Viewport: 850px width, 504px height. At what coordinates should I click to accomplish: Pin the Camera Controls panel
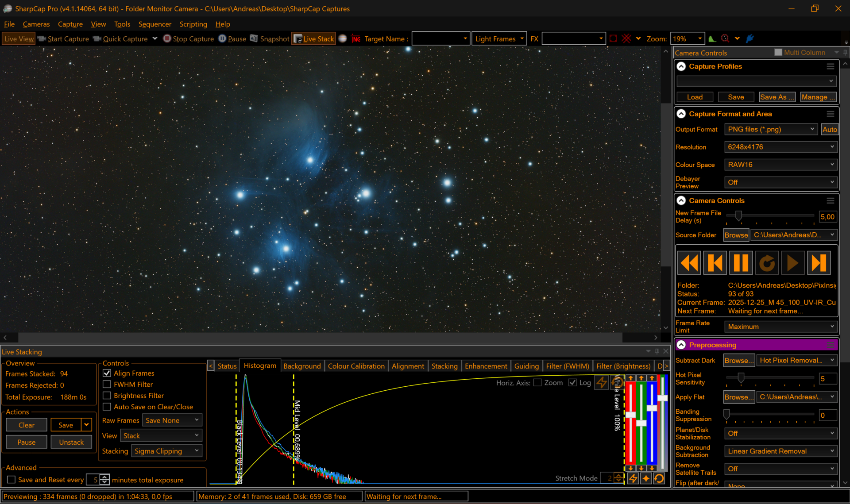pos(845,53)
